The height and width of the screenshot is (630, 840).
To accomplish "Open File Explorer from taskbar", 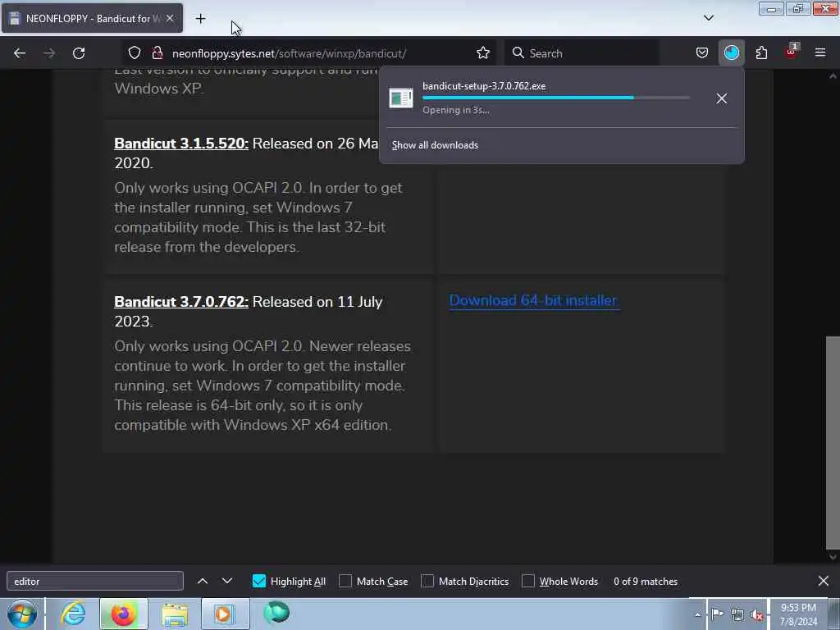I will coord(175,614).
